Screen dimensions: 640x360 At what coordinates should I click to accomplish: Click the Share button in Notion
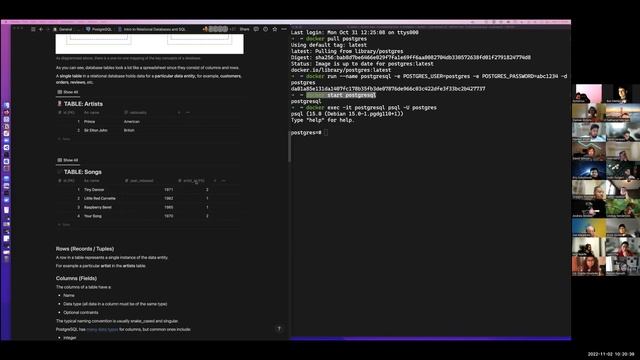point(244,29)
